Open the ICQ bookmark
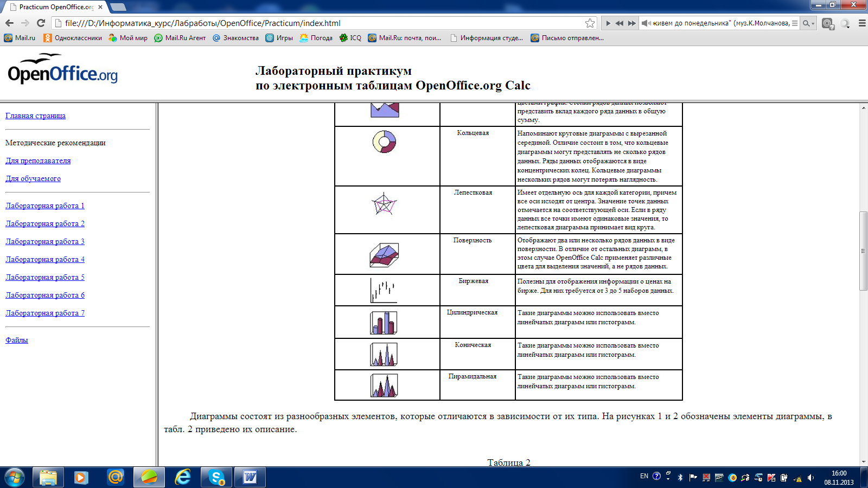The width and height of the screenshot is (868, 488). [x=350, y=38]
